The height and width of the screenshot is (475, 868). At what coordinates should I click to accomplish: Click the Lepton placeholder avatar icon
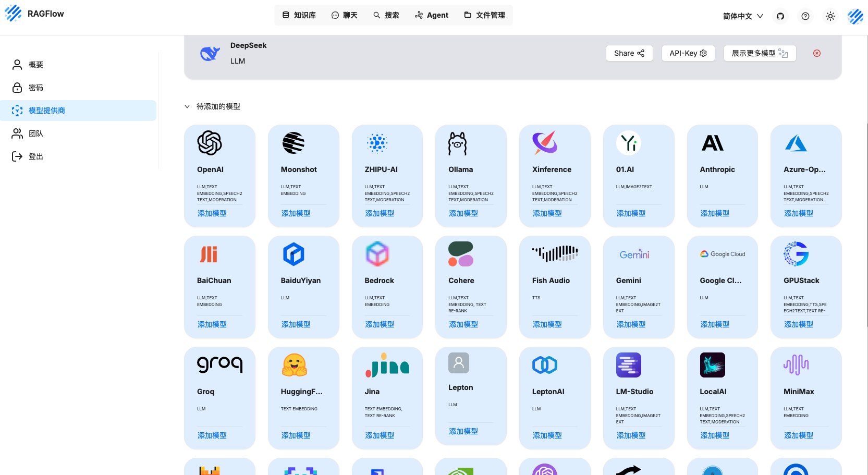coord(459,363)
